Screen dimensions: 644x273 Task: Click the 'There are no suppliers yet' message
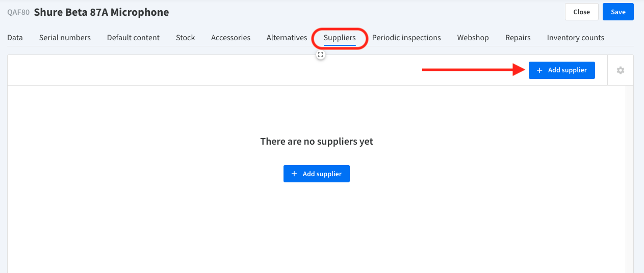coord(317,142)
